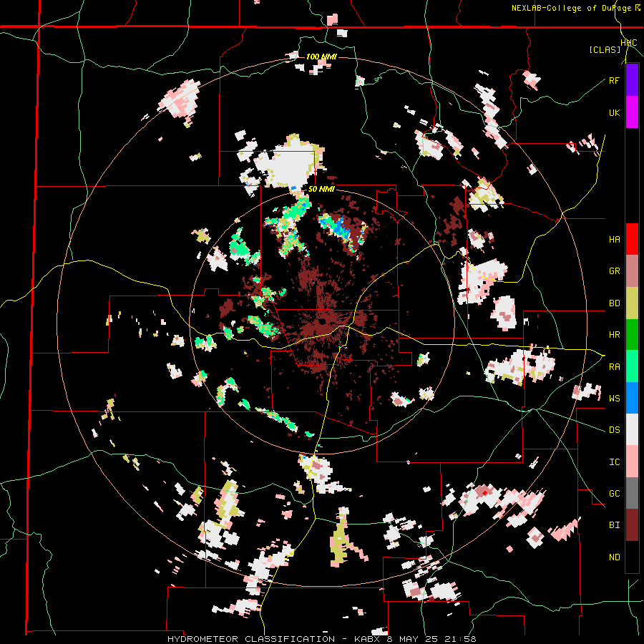
Task: Click the IC pink legend color swatch
Action: 632,462
